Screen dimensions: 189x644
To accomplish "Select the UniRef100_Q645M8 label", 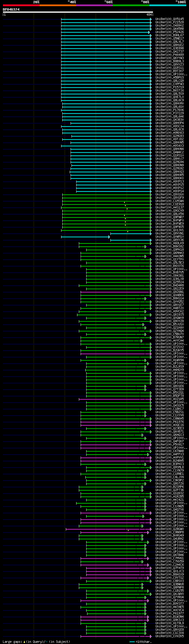I will [x=170, y=29].
